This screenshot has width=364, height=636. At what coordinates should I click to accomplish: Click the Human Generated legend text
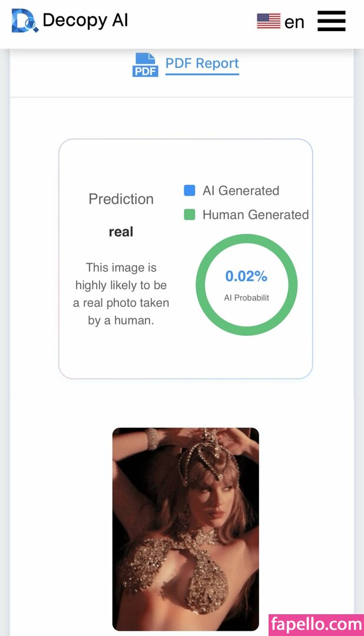click(256, 215)
